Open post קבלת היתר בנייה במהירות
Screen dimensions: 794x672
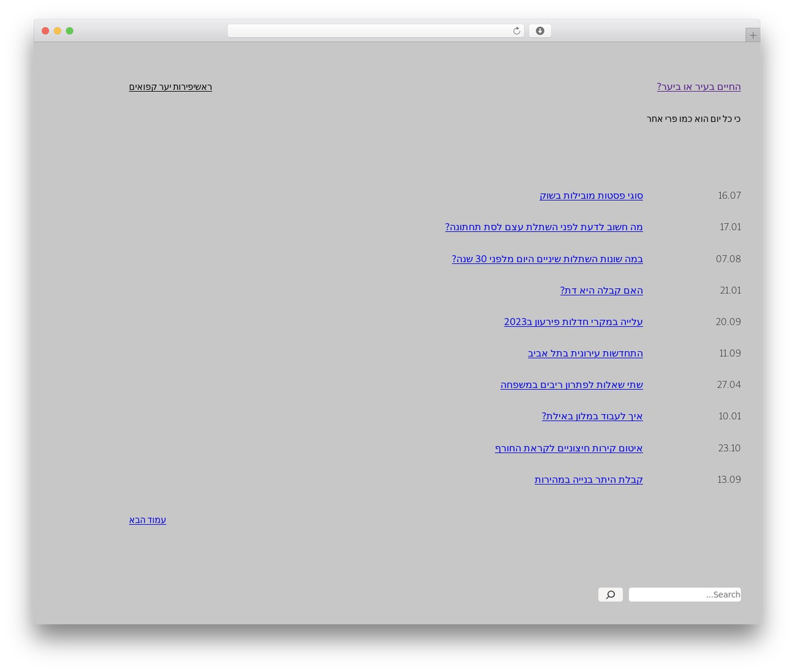(x=589, y=480)
